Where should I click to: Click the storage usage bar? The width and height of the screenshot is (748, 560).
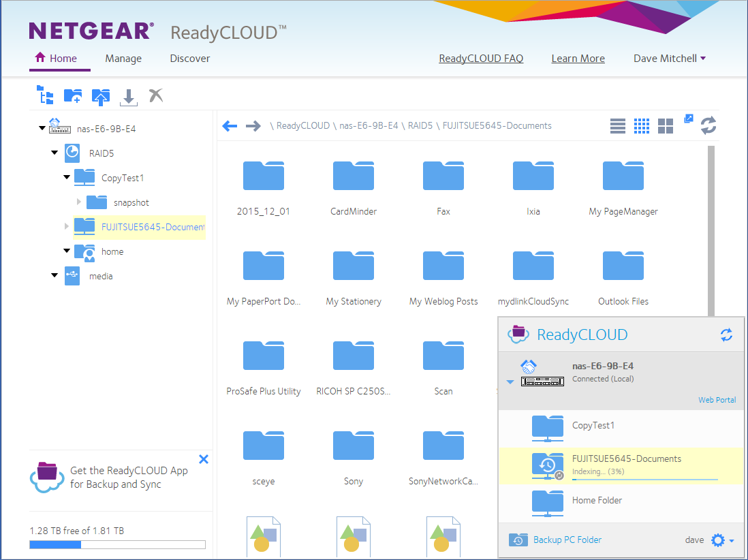click(117, 545)
